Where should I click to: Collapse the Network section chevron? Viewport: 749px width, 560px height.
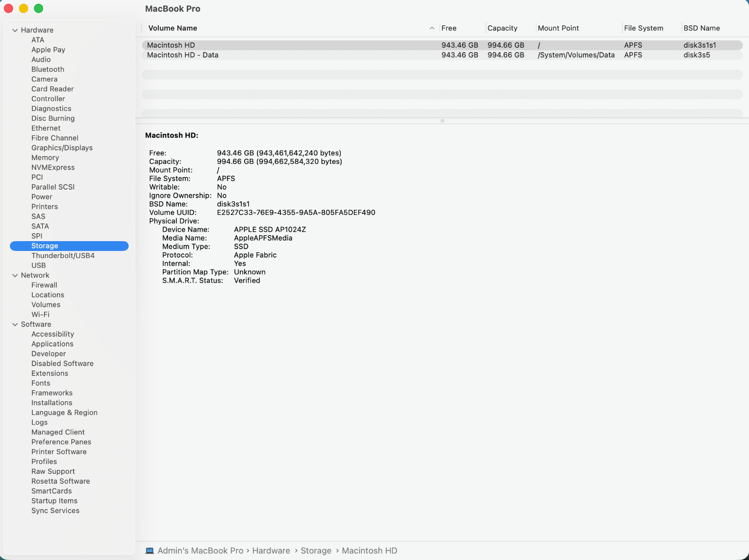point(15,276)
